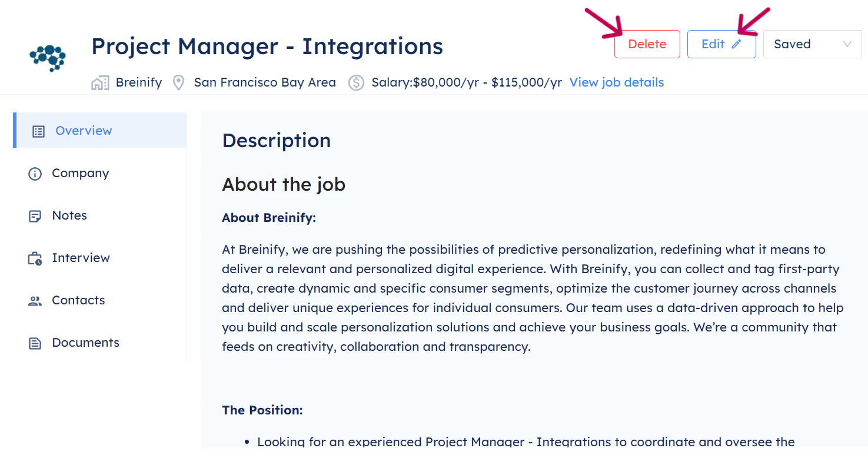Click the pencil icon inside the Edit button
Screen dimensions: 868x458
735,44
